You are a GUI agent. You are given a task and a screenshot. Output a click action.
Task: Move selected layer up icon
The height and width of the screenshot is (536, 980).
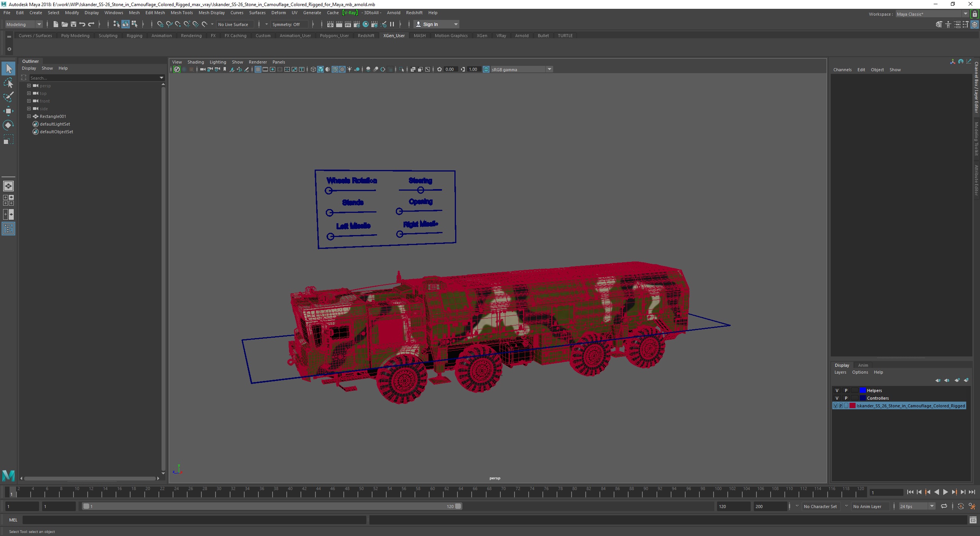tap(938, 380)
